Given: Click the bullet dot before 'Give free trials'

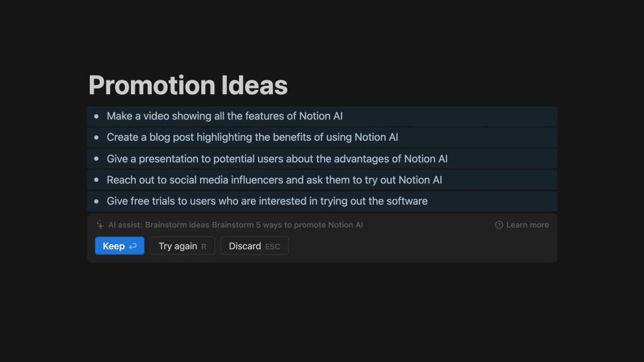Looking at the screenshot, I should click(x=96, y=201).
